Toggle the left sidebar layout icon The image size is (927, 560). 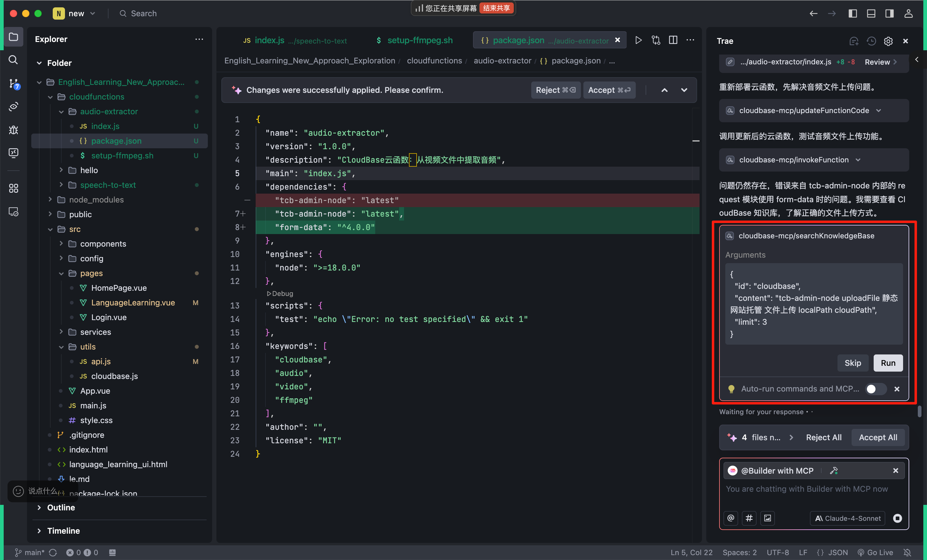(x=853, y=13)
